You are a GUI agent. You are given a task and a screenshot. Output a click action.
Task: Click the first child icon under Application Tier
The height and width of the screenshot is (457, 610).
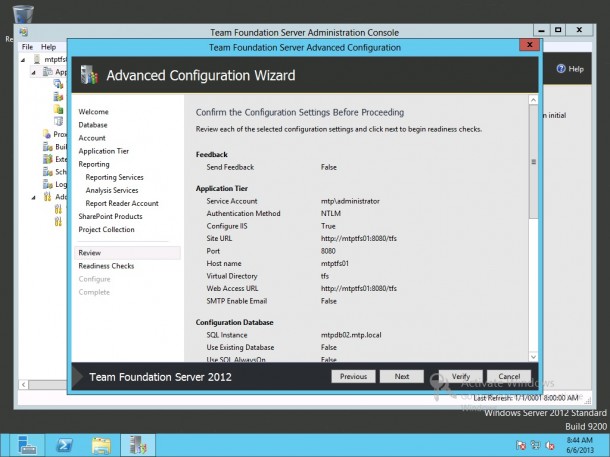[58, 84]
